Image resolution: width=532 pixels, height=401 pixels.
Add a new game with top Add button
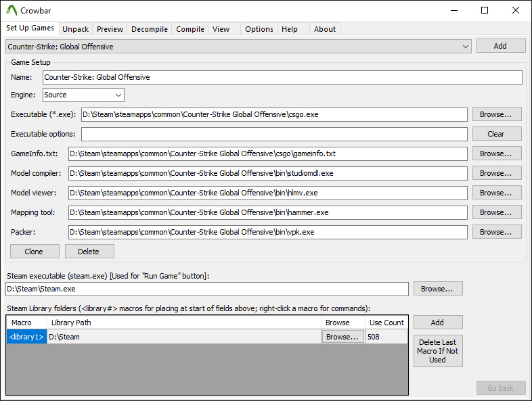coord(501,46)
